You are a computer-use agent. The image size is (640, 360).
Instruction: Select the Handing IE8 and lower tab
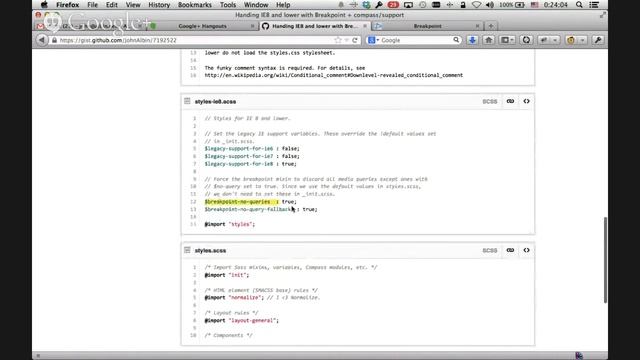314,26
